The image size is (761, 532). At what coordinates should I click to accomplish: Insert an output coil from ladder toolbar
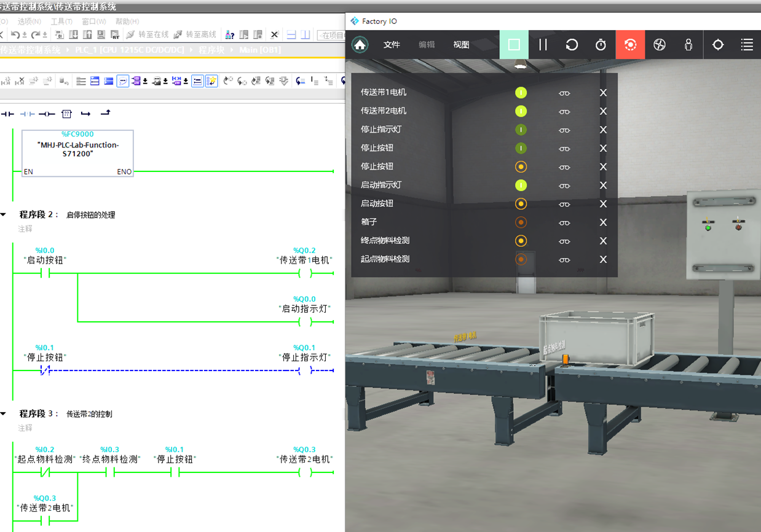click(47, 114)
